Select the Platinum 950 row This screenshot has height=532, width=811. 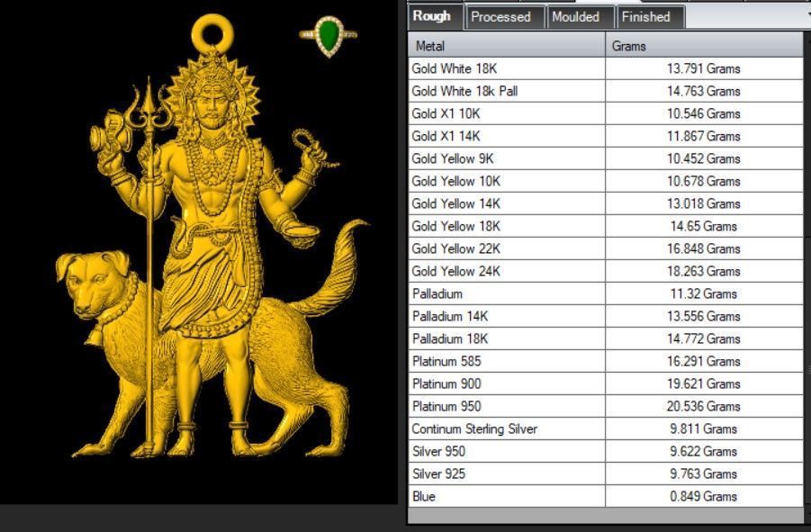605,406
